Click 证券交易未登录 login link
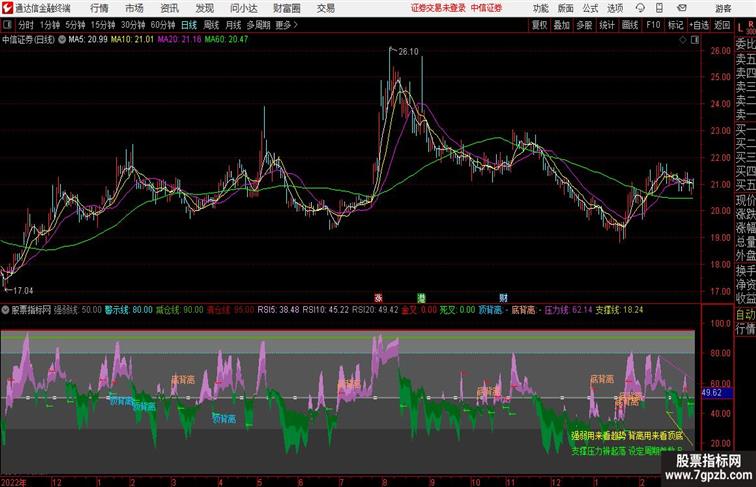This screenshot has width=756, height=487. pos(439,8)
